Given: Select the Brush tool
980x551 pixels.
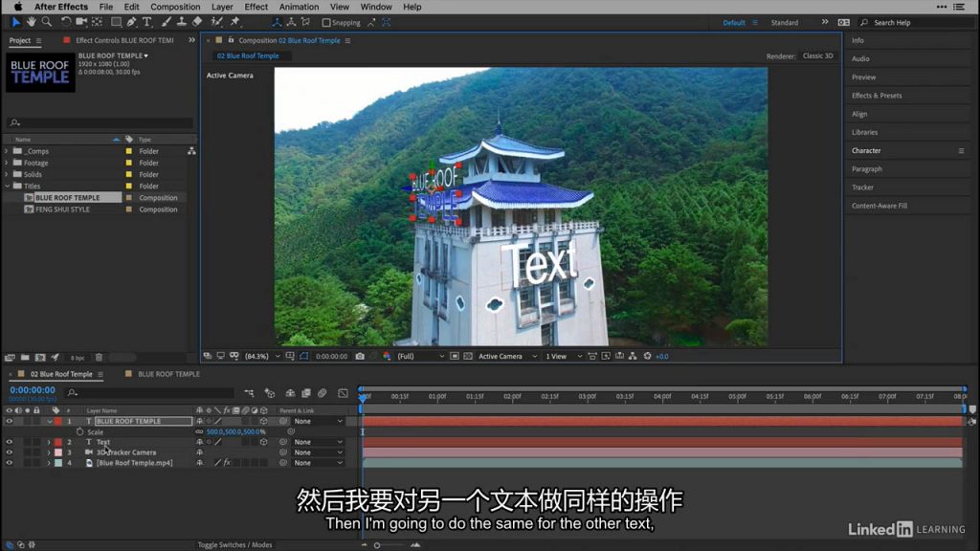Looking at the screenshot, I should tap(167, 22).
